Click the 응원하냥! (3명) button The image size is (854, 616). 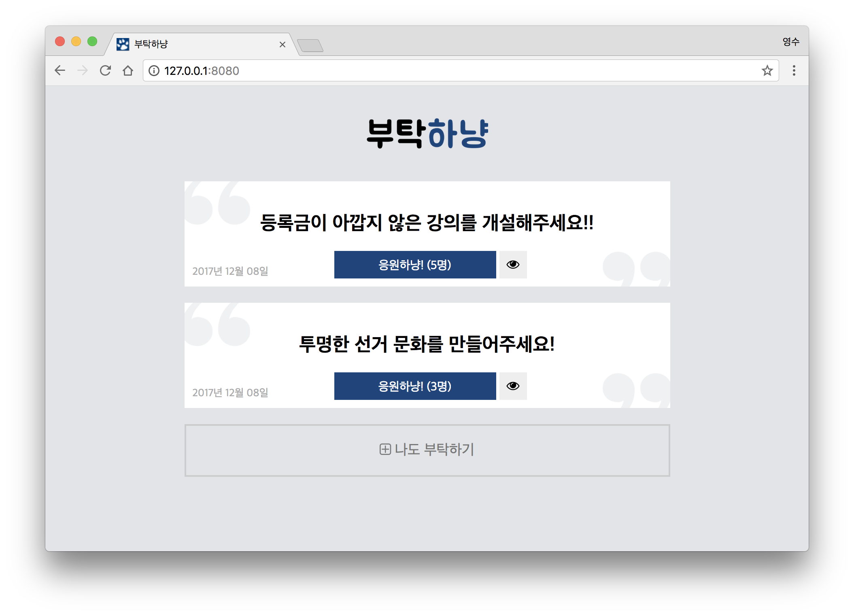pos(415,386)
